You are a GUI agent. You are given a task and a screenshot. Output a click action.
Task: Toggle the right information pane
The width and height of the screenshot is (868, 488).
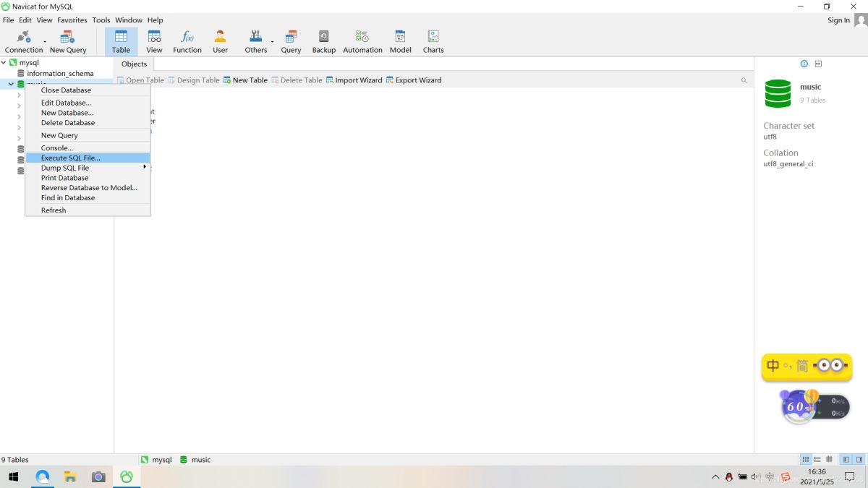pos(859,459)
